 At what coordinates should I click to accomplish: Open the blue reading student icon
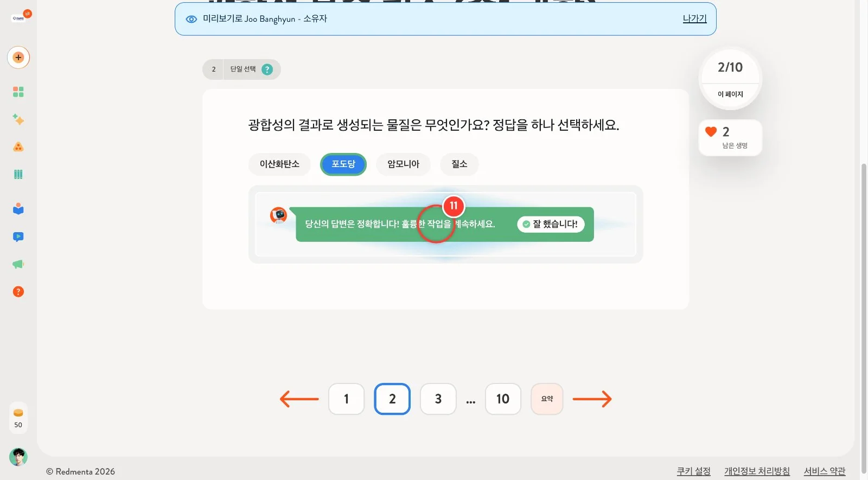coord(18,209)
